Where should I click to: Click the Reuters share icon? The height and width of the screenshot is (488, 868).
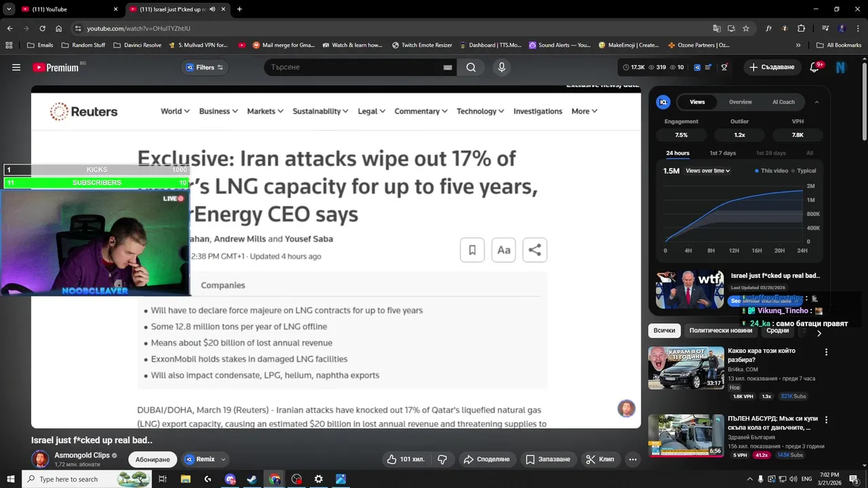click(534, 249)
